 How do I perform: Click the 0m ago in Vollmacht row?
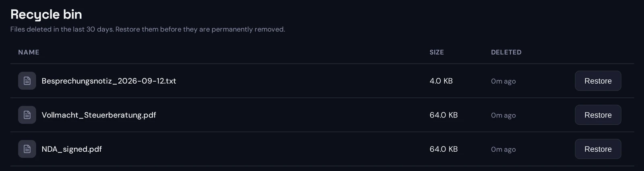click(x=503, y=115)
